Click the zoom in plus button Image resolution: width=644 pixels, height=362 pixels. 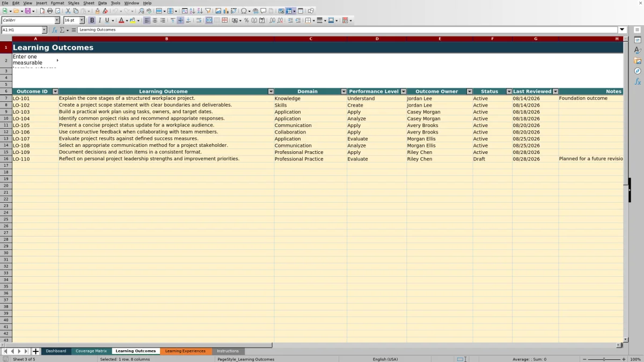pyautogui.click(x=624, y=359)
